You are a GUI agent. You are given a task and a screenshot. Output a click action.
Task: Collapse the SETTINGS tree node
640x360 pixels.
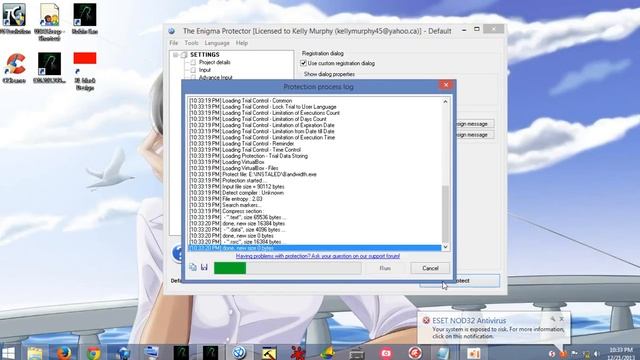pyautogui.click(x=175, y=55)
